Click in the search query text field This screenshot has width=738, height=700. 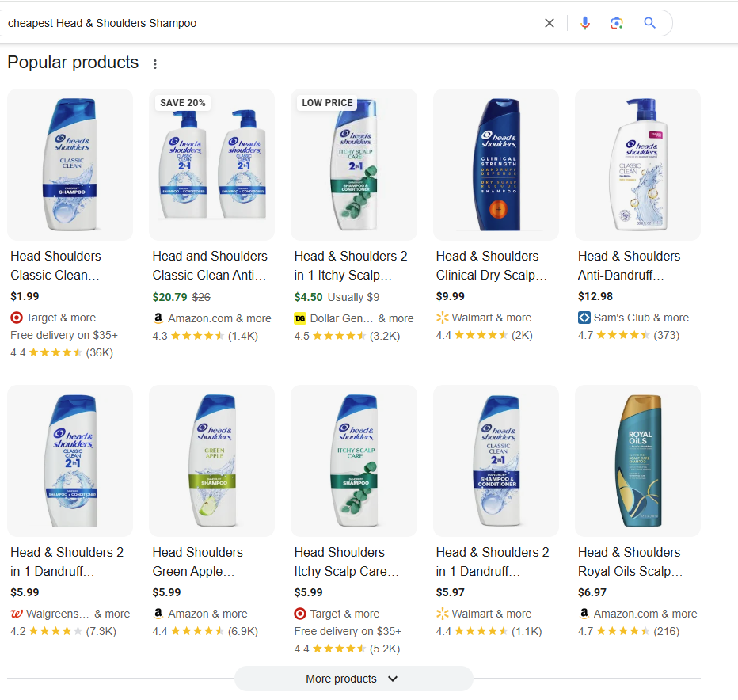tap(269, 23)
